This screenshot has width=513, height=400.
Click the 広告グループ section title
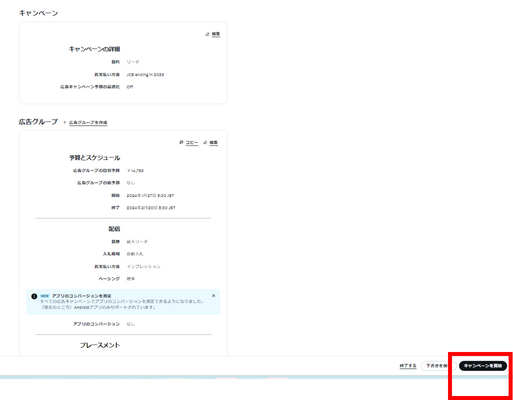click(38, 122)
